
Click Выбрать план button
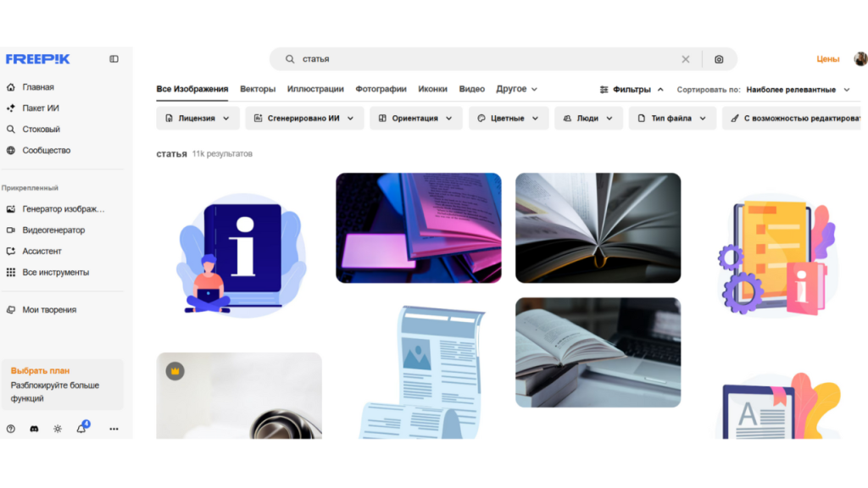(x=40, y=371)
